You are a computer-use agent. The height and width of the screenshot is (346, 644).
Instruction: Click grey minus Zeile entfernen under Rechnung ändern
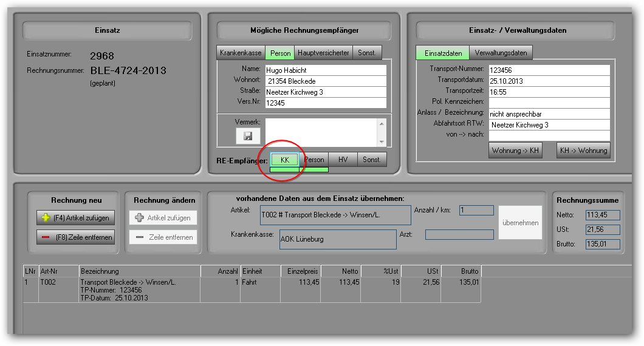click(163, 237)
